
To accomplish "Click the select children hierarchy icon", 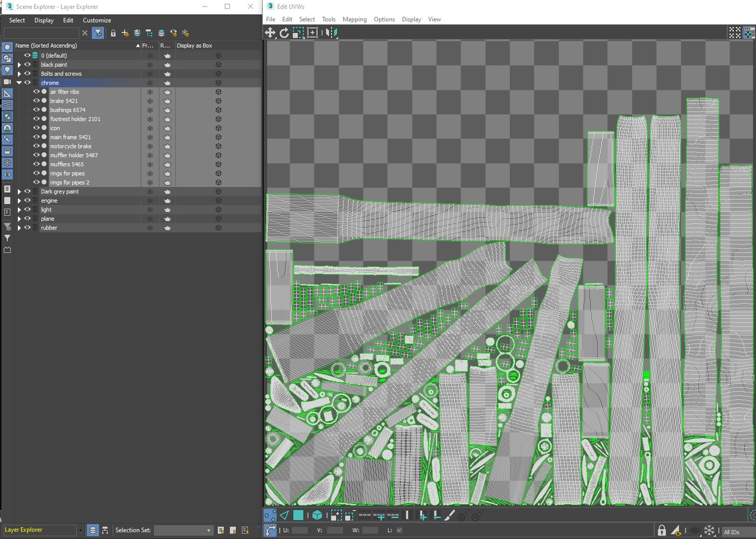I will (149, 33).
